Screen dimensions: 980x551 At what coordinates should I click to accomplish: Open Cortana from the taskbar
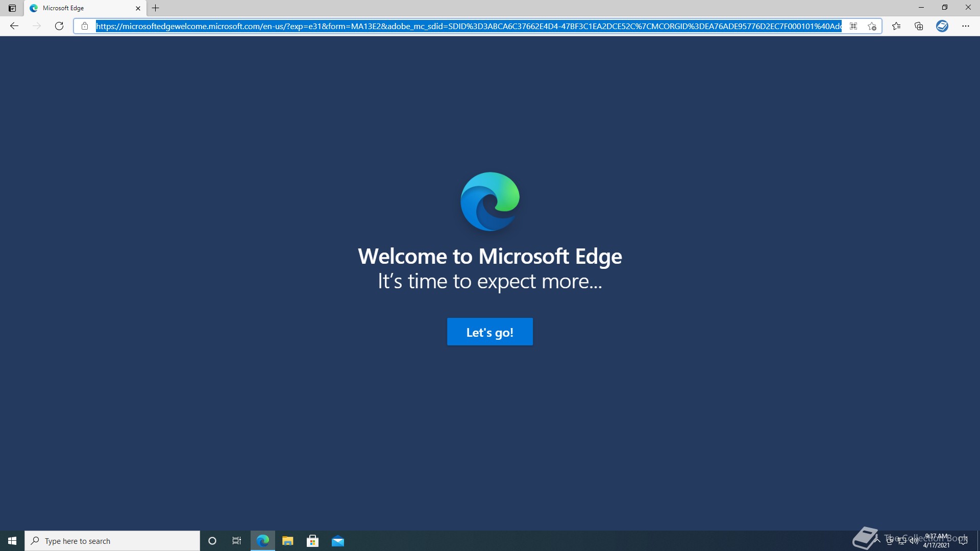pyautogui.click(x=212, y=541)
